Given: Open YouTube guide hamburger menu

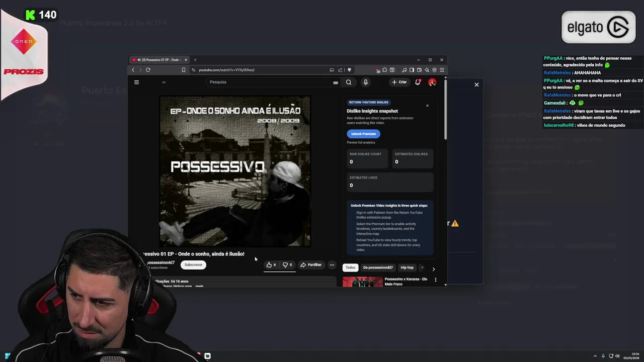Looking at the screenshot, I should 136,82.
